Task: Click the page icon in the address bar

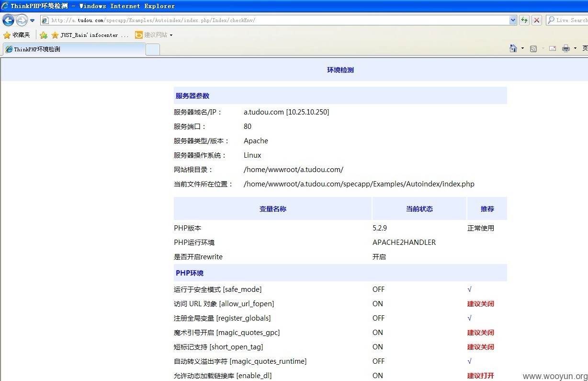Action: click(45, 20)
